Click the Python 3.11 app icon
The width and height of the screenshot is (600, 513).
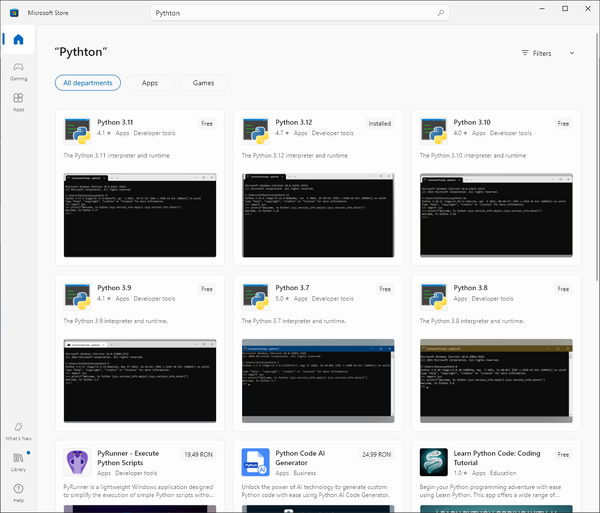point(77,131)
